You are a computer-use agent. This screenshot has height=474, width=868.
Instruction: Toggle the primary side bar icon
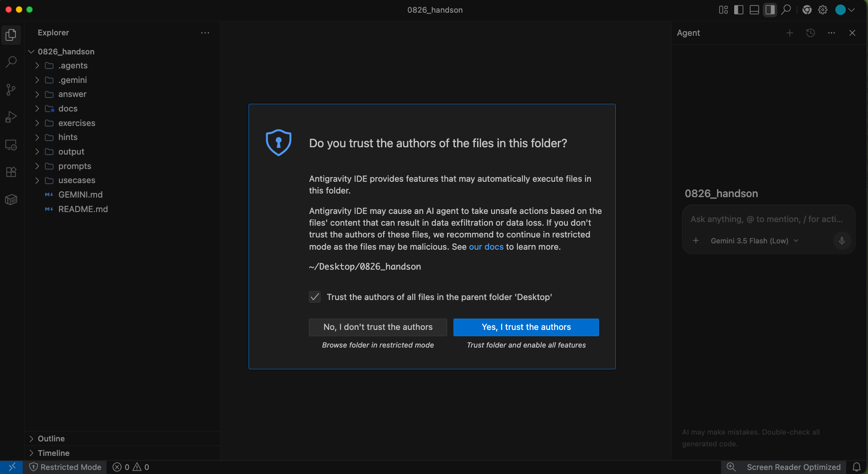point(739,10)
